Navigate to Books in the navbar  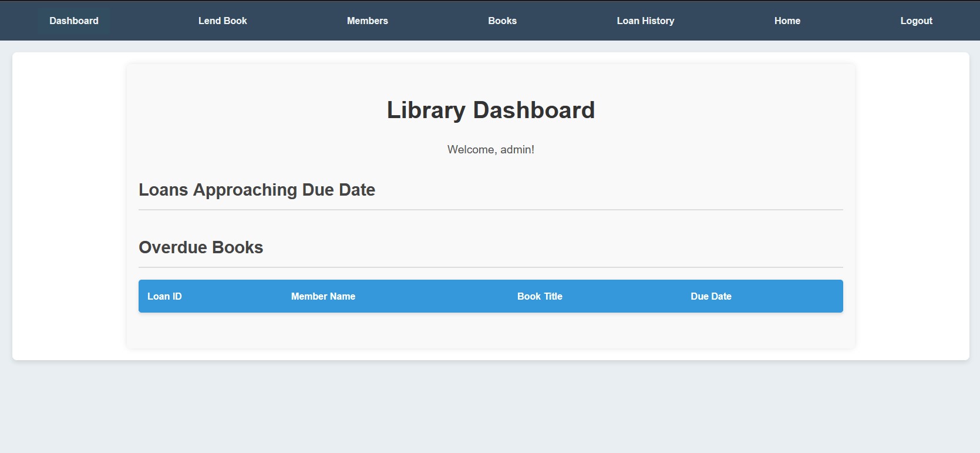click(x=503, y=21)
